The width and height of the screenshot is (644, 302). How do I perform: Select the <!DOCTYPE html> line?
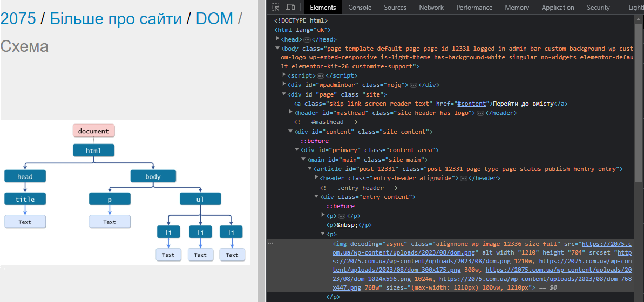[301, 20]
